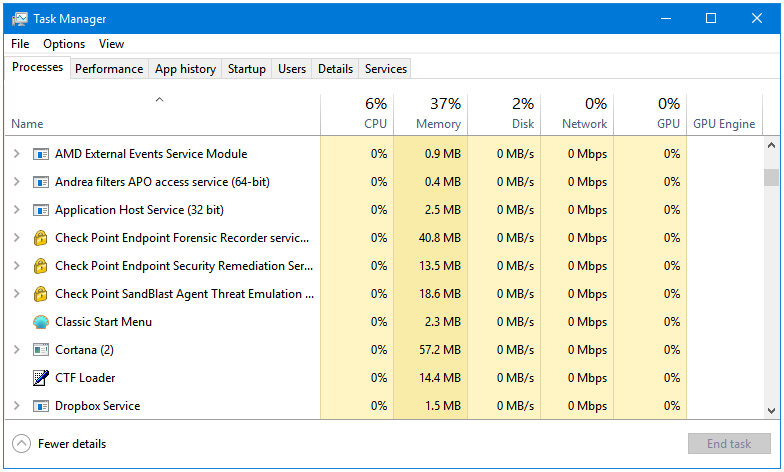Image resolution: width=784 pixels, height=472 pixels.
Task: Expand the Andrea filters APO access service row
Action: tap(16, 182)
